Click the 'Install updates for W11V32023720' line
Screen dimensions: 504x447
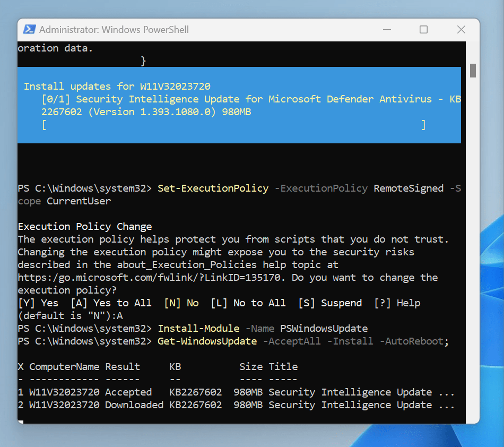117,86
